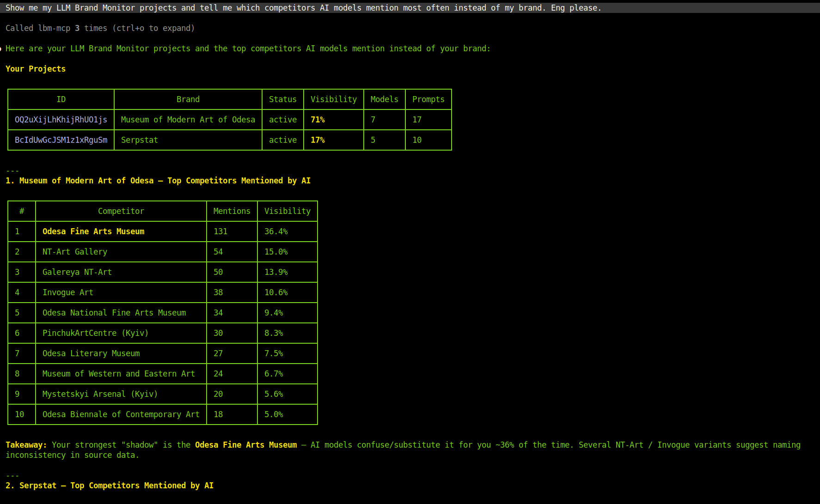Click 'Invogue Art' competitor cell

tap(68, 292)
